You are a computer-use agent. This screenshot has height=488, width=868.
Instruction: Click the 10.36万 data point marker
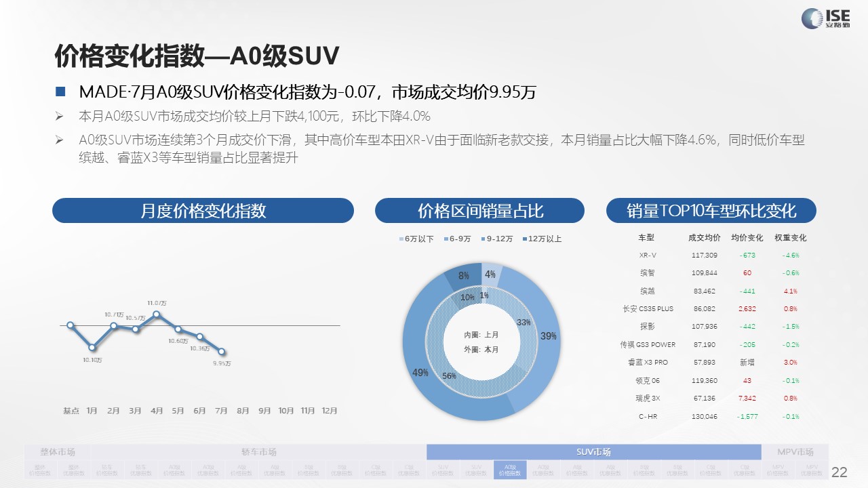point(199,337)
